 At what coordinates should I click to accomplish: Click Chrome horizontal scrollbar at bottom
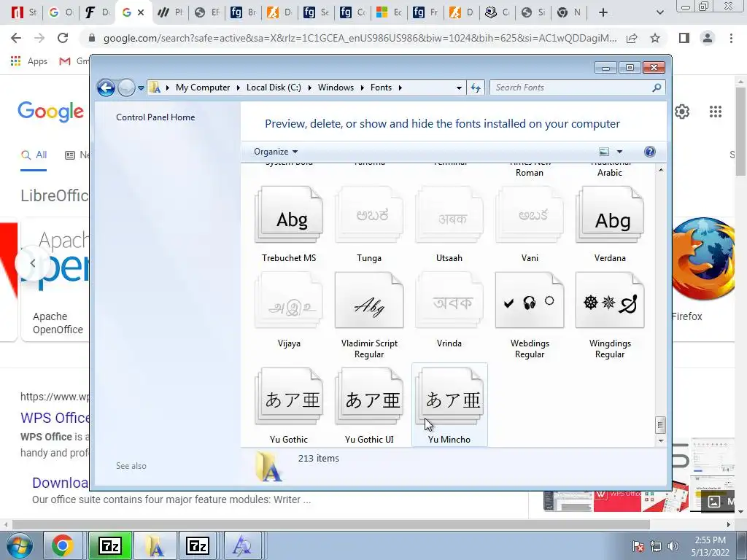(331, 524)
